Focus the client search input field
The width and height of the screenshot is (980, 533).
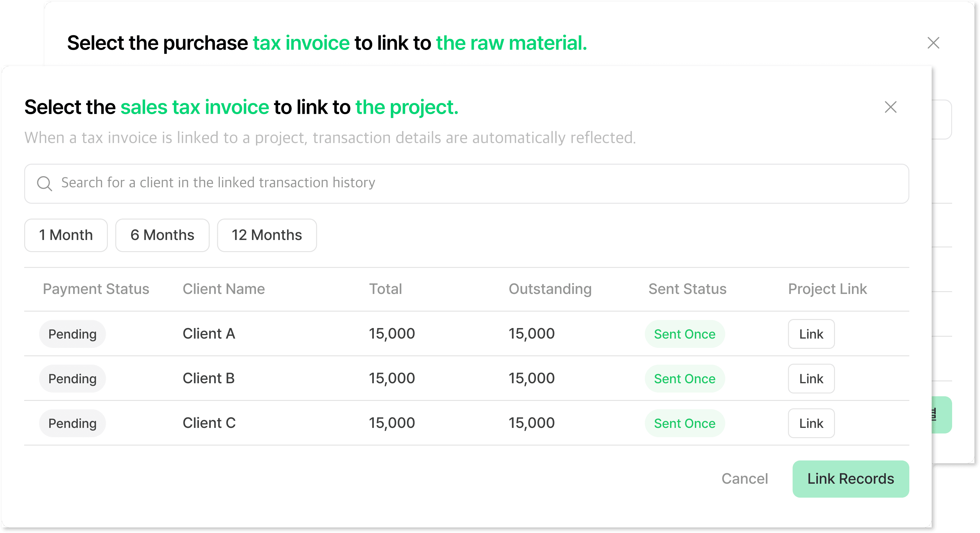pos(466,184)
